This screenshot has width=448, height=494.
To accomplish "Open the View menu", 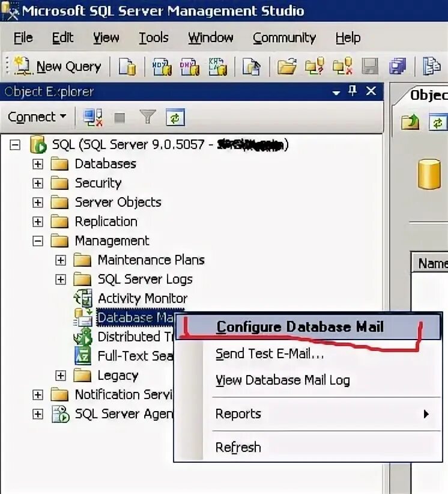I will pos(106,38).
